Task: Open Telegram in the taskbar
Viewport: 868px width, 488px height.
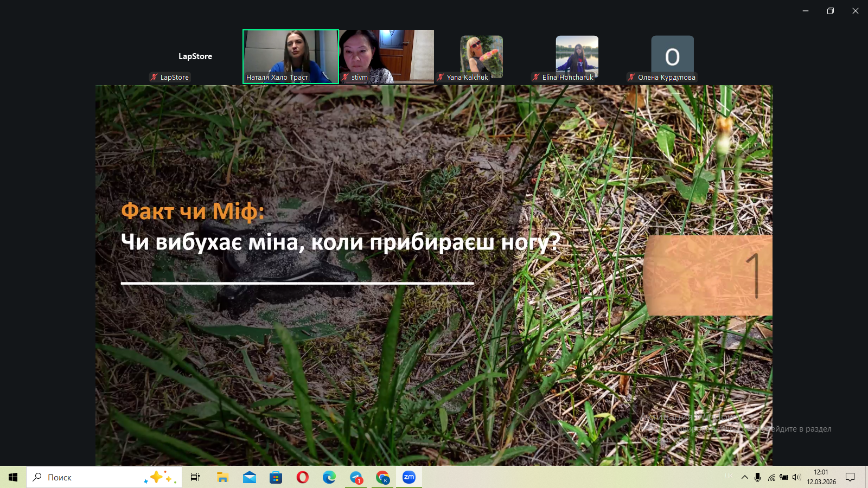Action: pos(356,477)
